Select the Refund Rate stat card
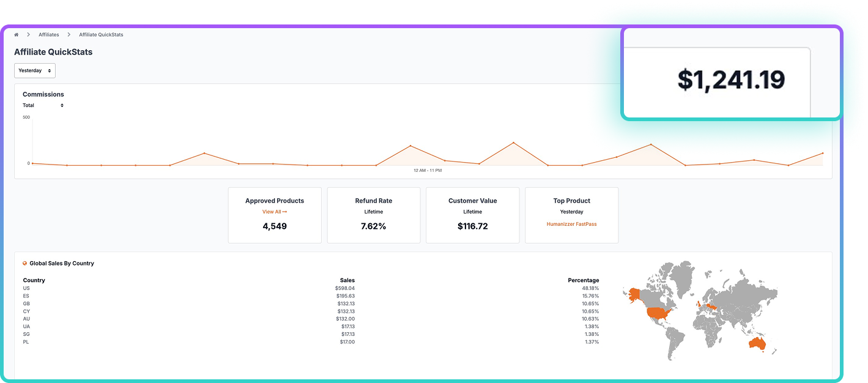 pyautogui.click(x=374, y=215)
